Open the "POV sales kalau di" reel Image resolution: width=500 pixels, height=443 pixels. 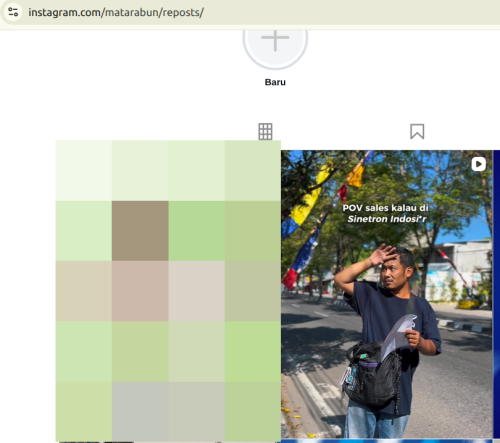[387, 294]
